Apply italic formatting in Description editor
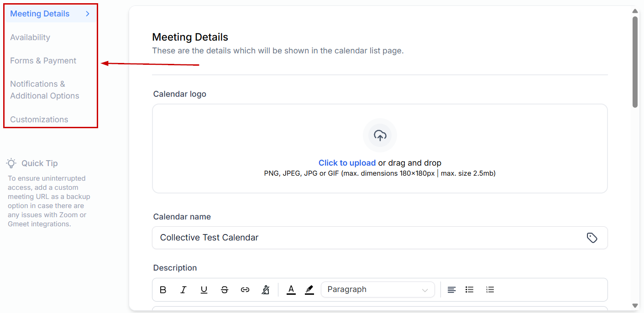Image resolution: width=644 pixels, height=313 pixels. point(183,290)
